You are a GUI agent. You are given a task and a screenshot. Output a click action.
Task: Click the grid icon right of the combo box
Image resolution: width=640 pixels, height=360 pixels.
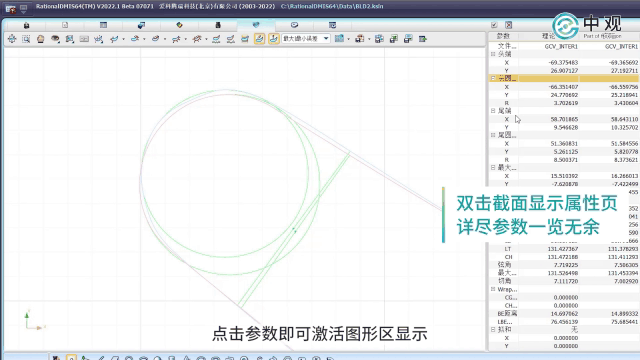[339, 39]
